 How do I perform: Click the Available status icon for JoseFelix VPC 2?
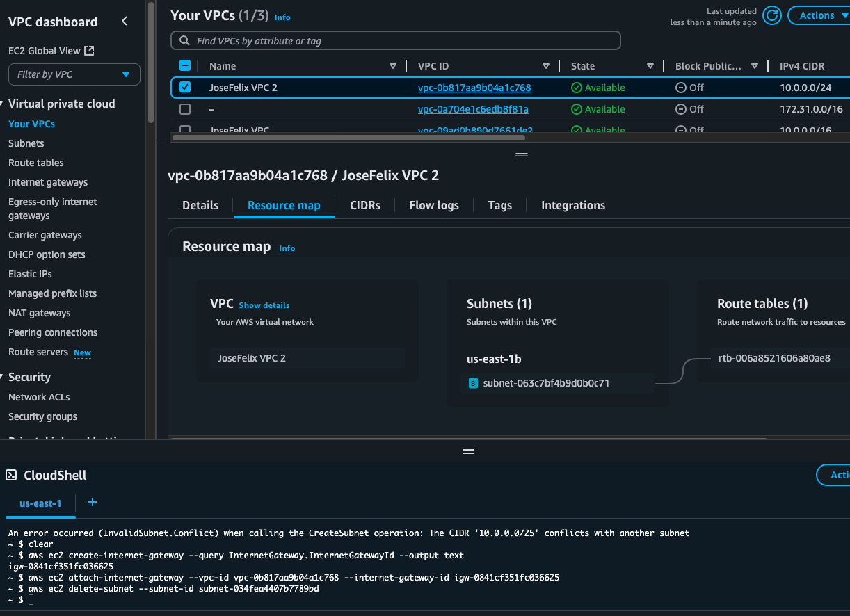[576, 88]
